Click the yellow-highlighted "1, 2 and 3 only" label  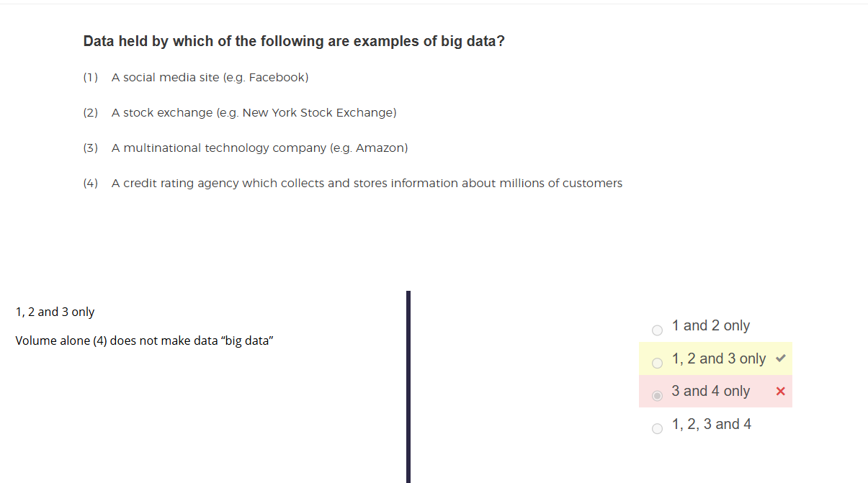coord(718,358)
